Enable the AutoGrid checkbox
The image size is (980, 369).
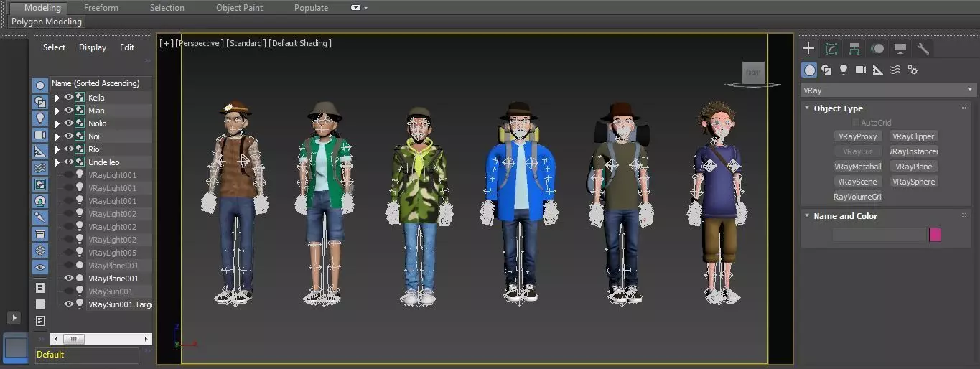(855, 123)
